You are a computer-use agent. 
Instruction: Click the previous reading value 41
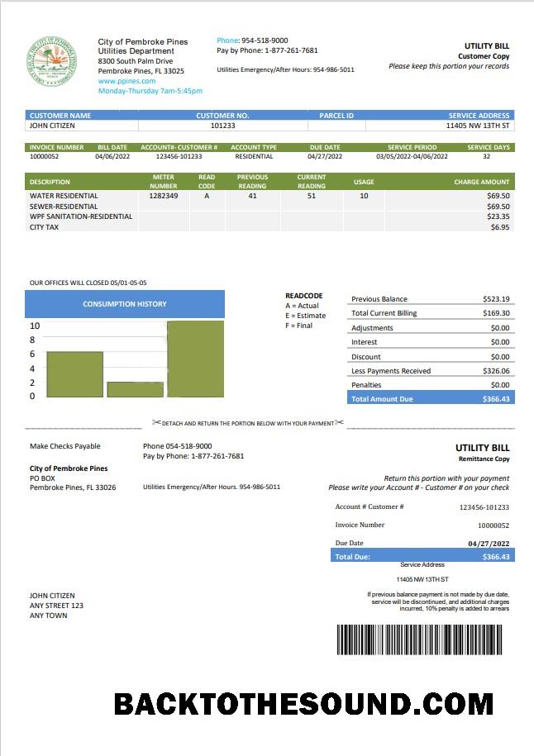tap(252, 196)
